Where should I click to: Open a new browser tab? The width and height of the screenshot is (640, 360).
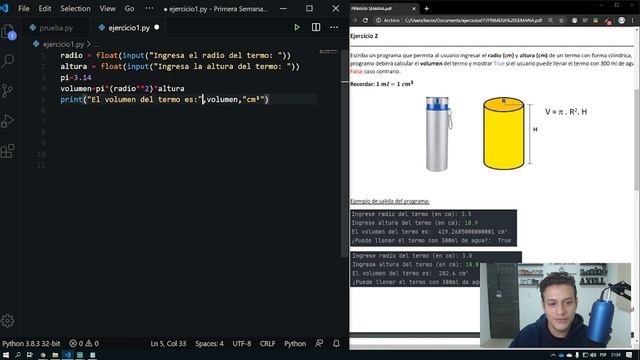[427, 8]
